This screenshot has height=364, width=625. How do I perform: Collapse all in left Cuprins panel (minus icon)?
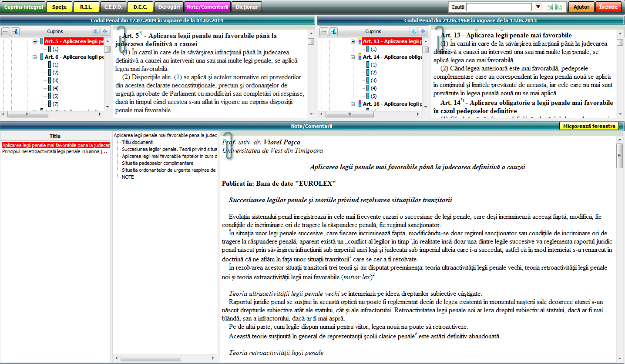(6, 31)
